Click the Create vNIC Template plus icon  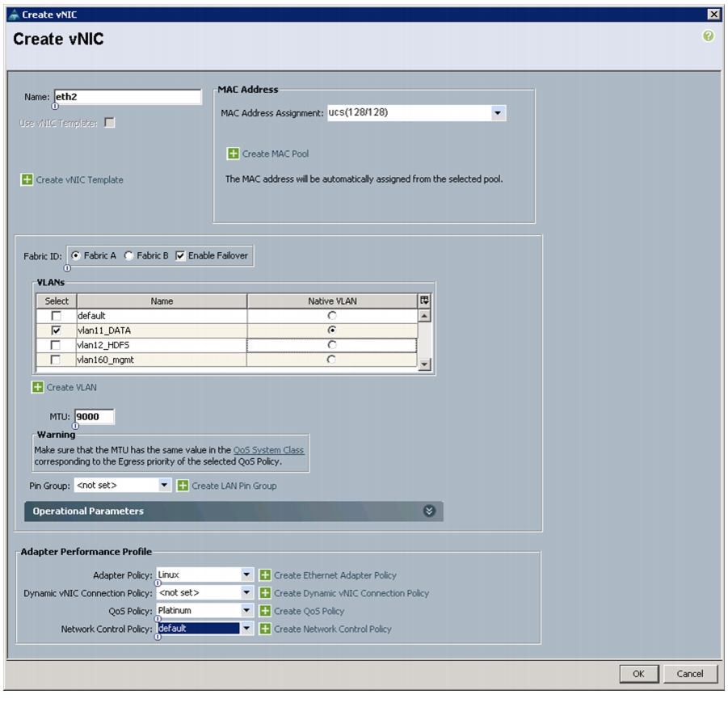27,179
